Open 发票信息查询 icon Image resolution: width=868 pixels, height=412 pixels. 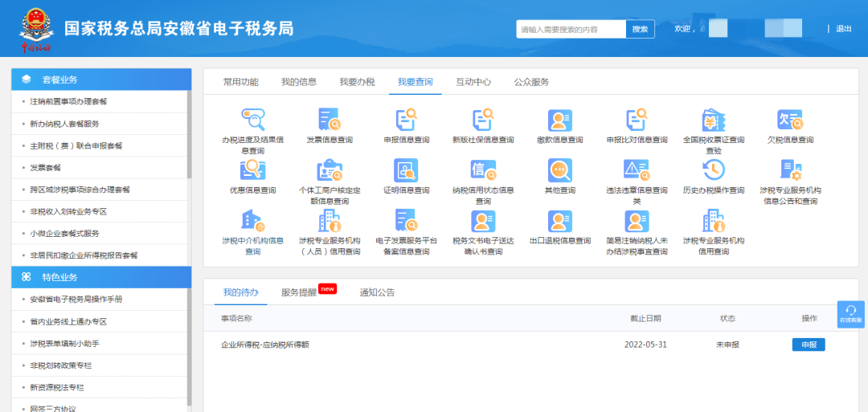pyautogui.click(x=330, y=120)
